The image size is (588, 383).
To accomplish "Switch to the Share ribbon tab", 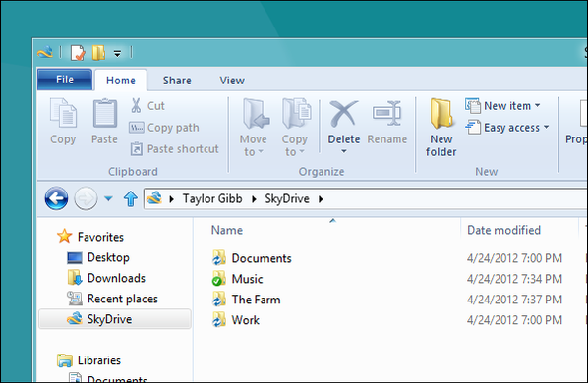I will [x=177, y=81].
